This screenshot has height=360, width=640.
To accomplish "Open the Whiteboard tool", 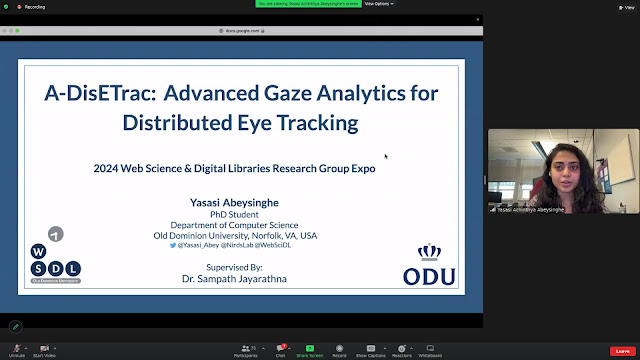I will pyautogui.click(x=430, y=350).
